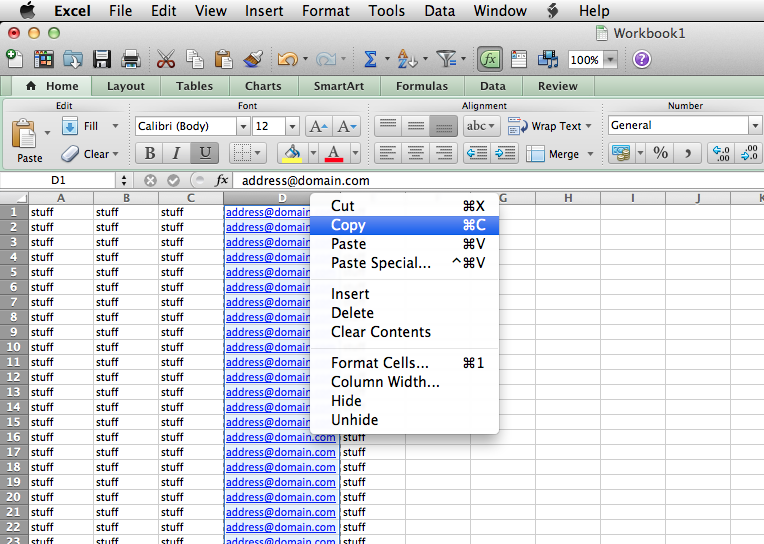Image resolution: width=764 pixels, height=544 pixels.
Task: Decrease font size with smaller A icon
Action: click(x=346, y=126)
